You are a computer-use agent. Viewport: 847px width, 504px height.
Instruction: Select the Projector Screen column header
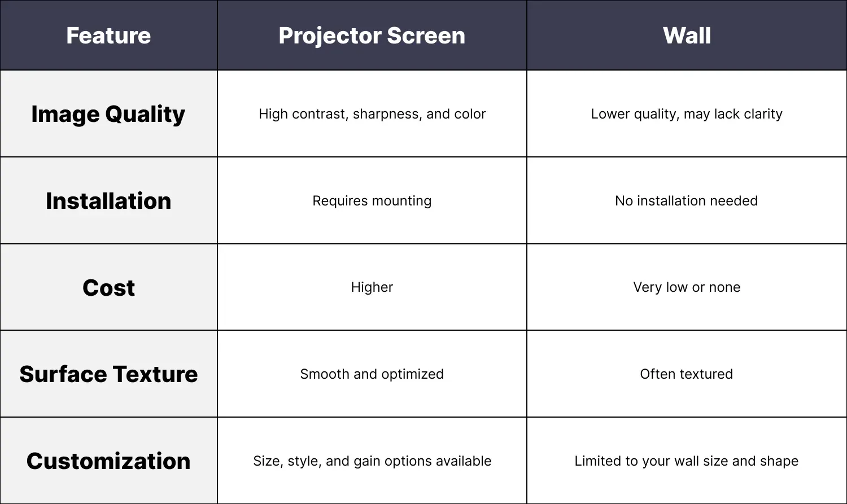pos(372,36)
